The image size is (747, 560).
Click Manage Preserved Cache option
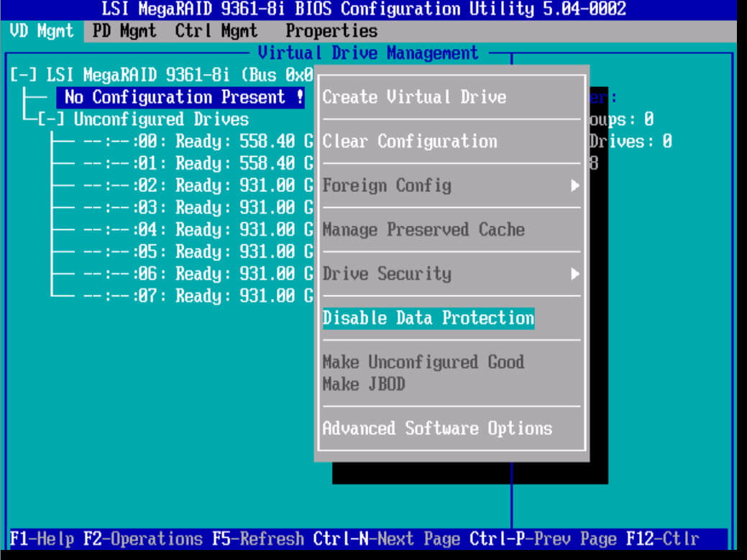(x=423, y=230)
